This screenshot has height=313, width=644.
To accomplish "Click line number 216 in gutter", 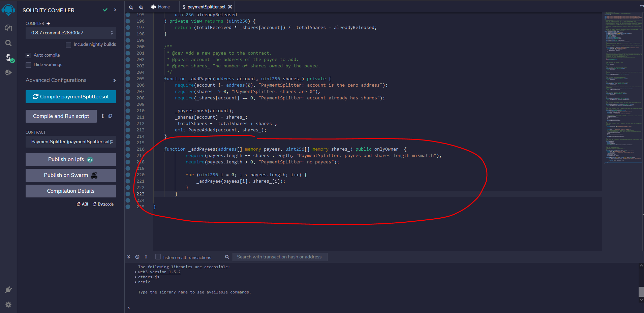I will [x=141, y=149].
